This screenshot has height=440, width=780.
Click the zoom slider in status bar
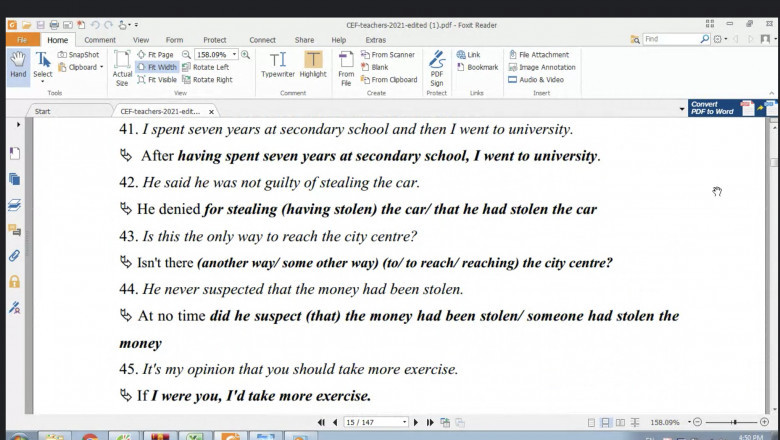tap(735, 422)
